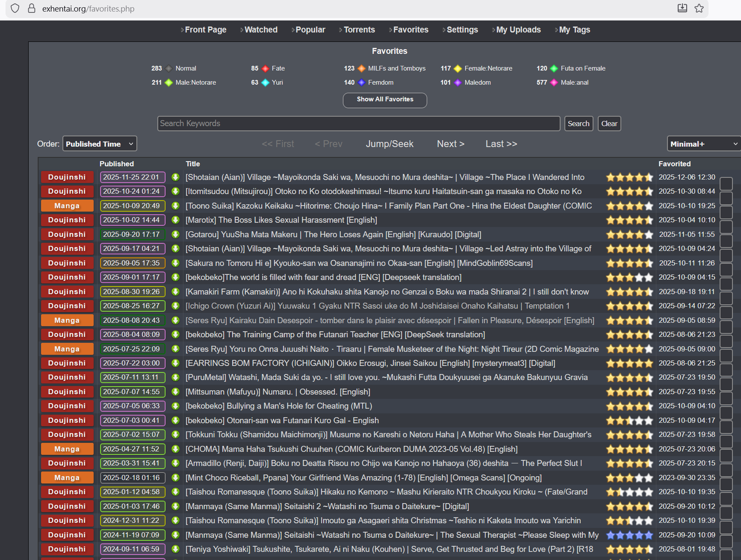Click the Manga badge for row published 2025-08-08 20:43

(67, 320)
